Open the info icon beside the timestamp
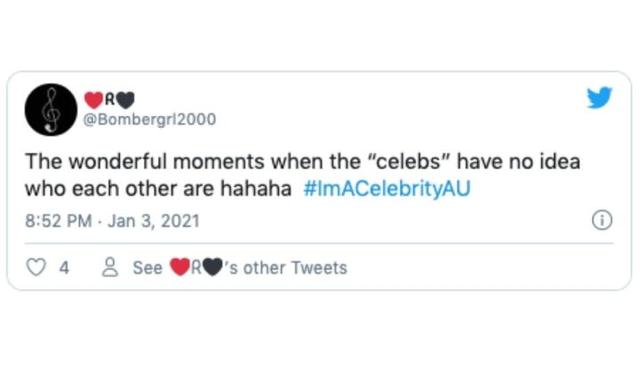Image resolution: width=640 pixels, height=384 pixels. [602, 220]
